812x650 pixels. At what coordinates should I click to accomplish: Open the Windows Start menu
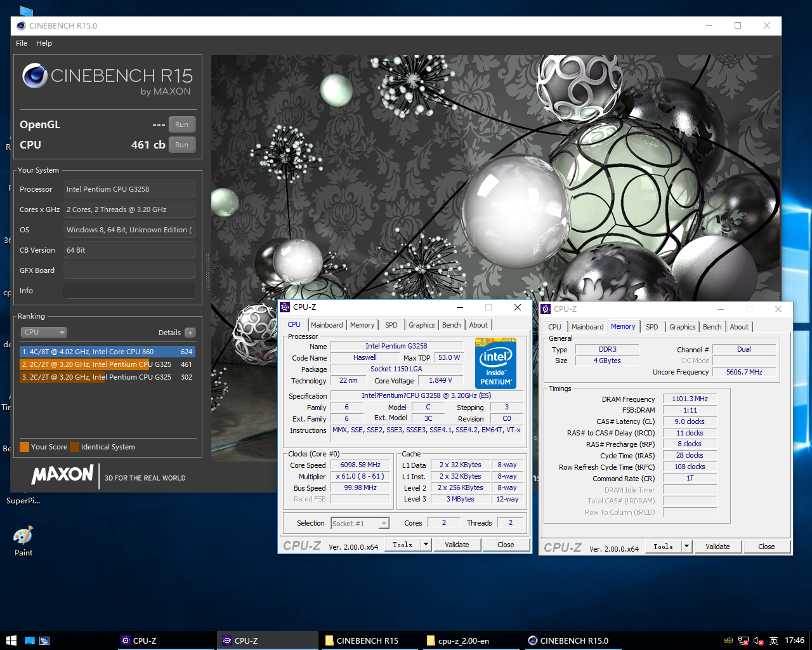[x=11, y=640]
